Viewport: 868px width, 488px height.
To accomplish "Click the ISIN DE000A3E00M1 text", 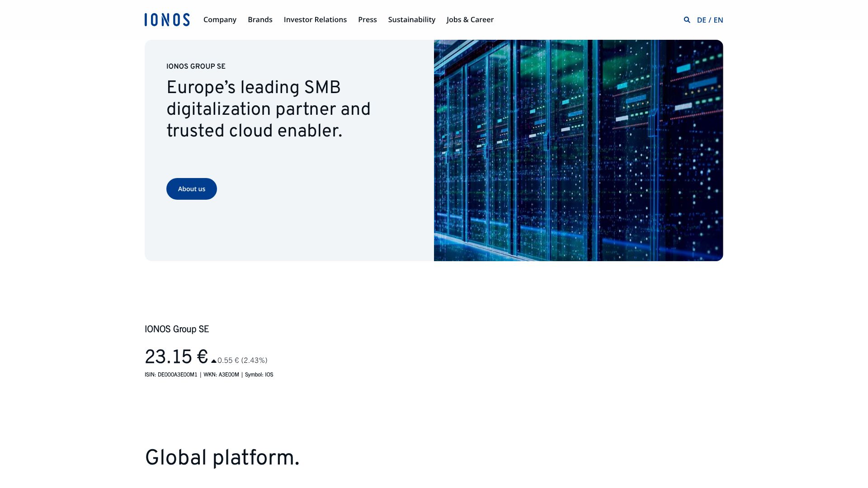I will [171, 375].
